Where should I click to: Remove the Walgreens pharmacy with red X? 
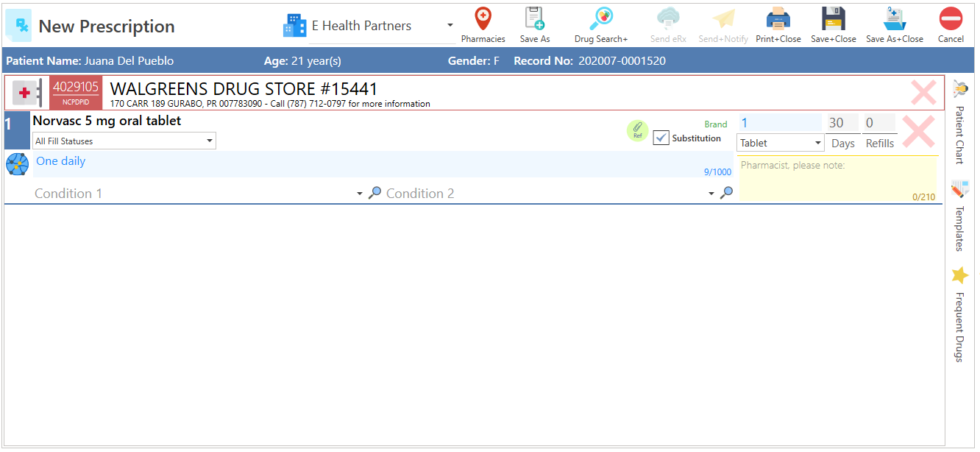coord(923,93)
